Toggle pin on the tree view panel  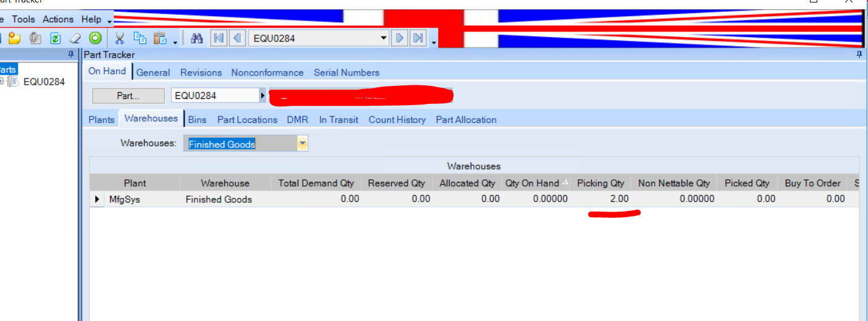[x=70, y=54]
